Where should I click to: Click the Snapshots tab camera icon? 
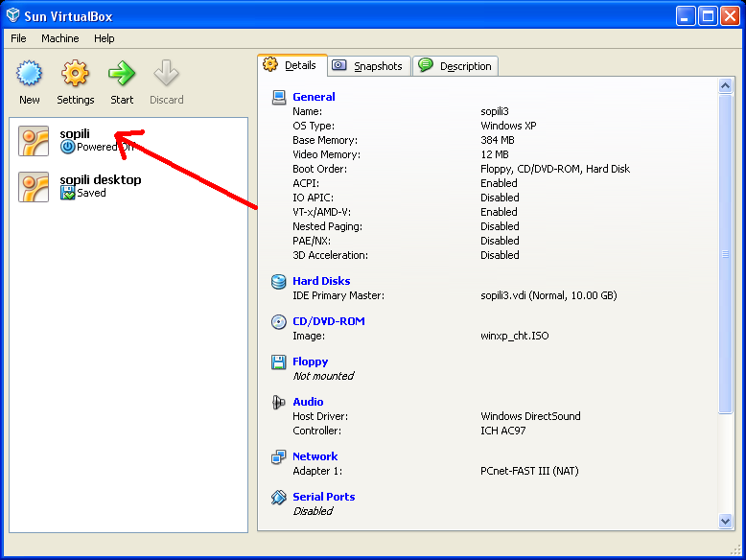[x=339, y=65]
